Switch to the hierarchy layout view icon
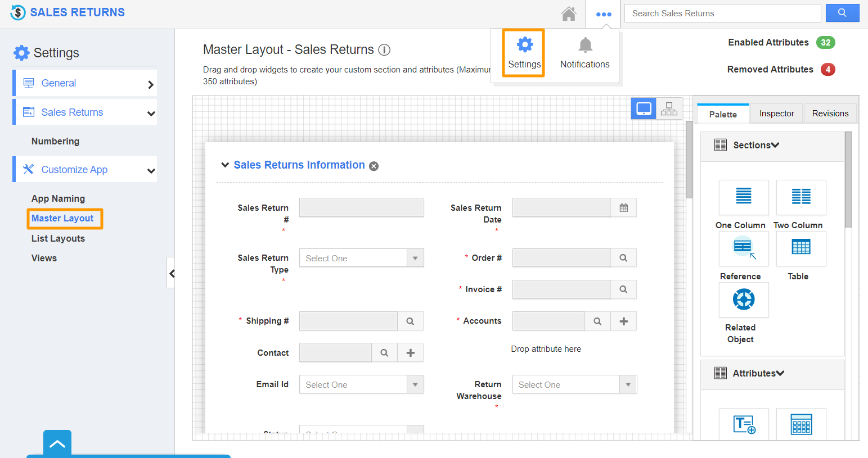The image size is (868, 458). pyautogui.click(x=669, y=108)
